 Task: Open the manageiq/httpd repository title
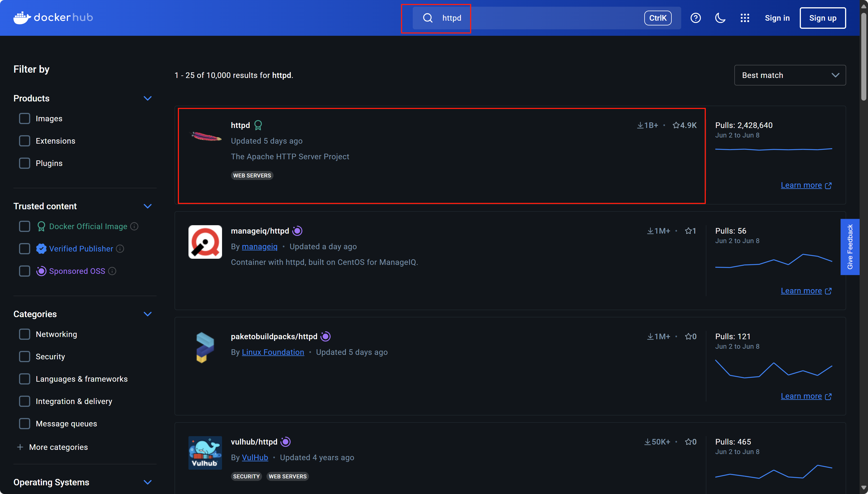[260, 231]
